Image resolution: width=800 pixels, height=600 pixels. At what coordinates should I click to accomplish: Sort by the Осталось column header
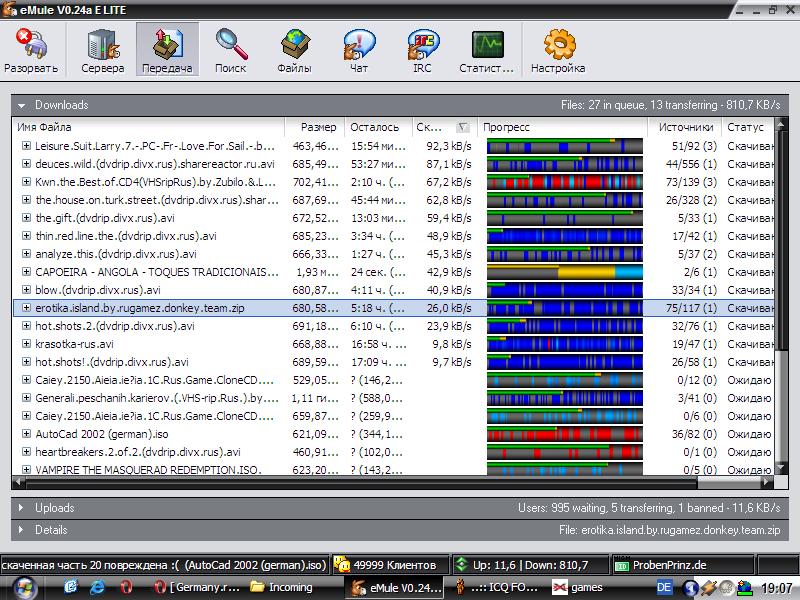tap(379, 127)
